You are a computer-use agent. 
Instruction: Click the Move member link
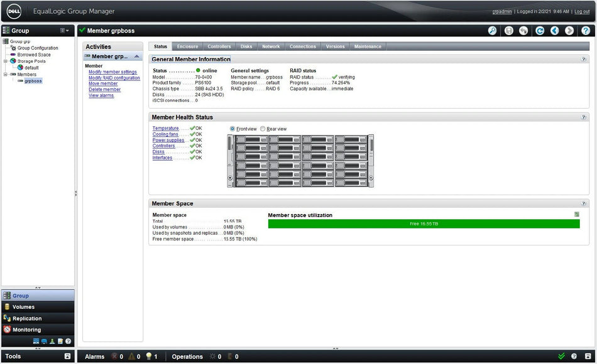(x=103, y=83)
